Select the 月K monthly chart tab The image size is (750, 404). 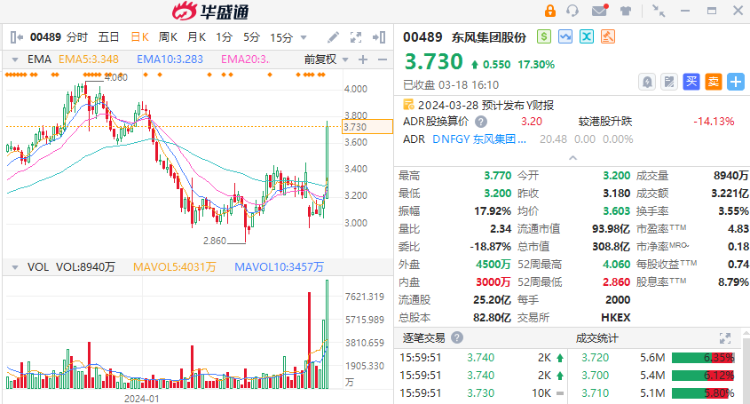196,37
